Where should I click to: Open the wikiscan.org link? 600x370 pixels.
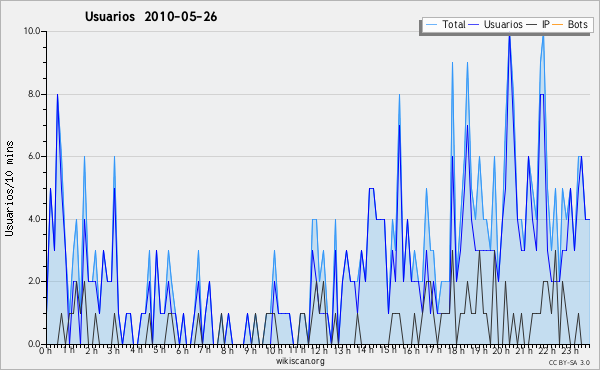point(300,361)
